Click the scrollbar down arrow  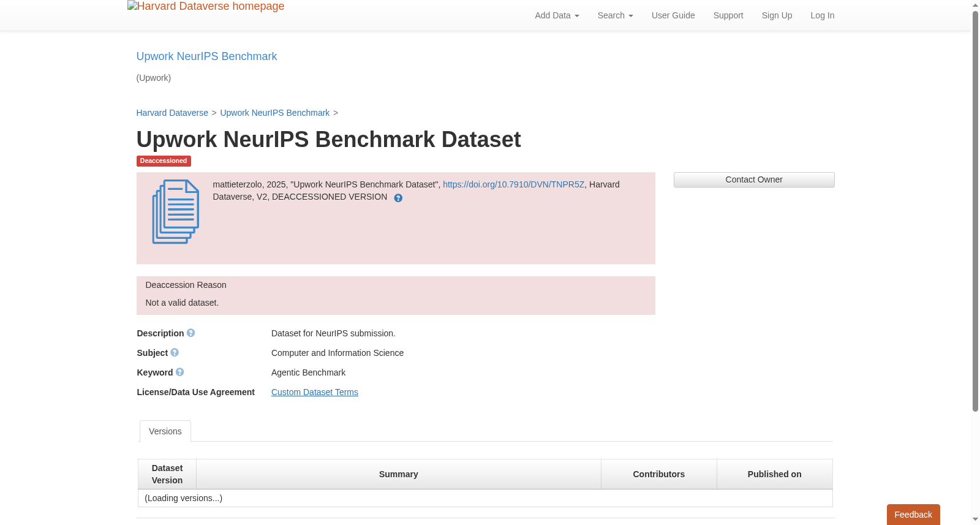[975, 519]
